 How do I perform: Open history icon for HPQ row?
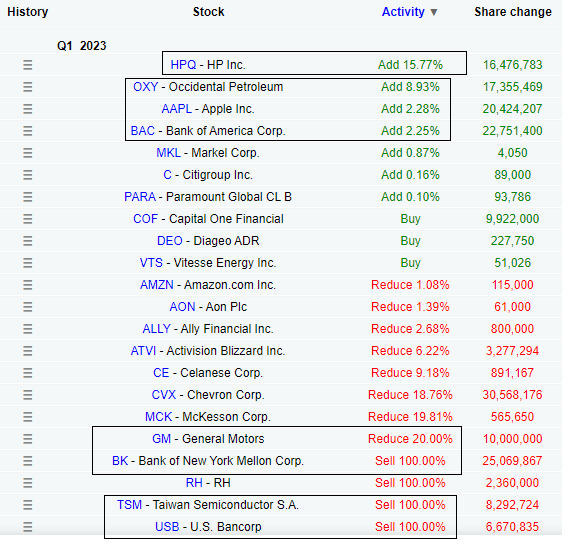28,65
